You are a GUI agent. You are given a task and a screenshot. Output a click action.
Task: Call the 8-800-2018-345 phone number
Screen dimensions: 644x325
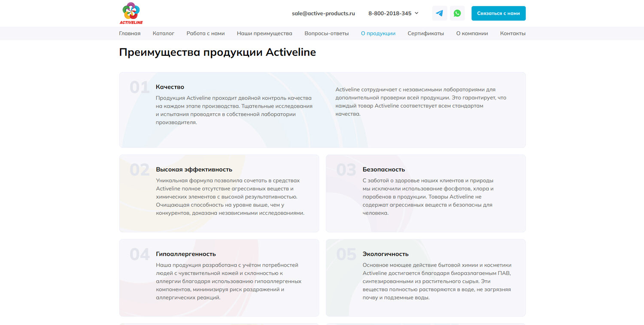click(390, 13)
